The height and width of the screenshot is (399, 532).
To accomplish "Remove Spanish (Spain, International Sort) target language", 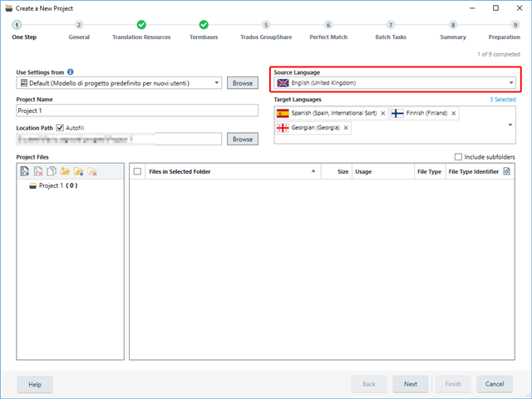I will tap(383, 113).
